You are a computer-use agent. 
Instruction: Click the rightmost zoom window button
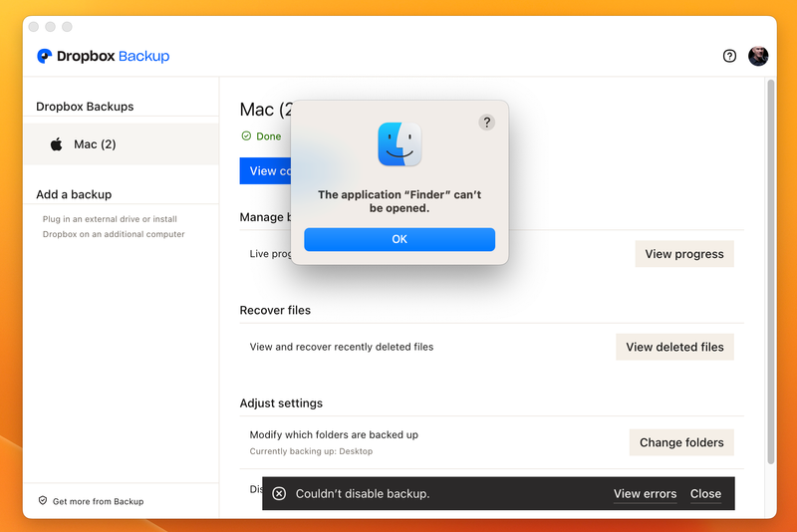67,27
